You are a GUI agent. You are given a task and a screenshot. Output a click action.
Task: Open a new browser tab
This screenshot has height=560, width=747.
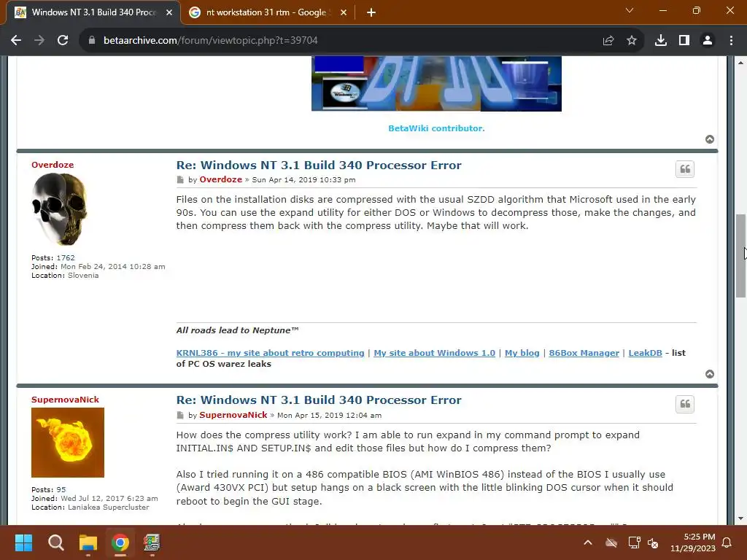click(371, 12)
